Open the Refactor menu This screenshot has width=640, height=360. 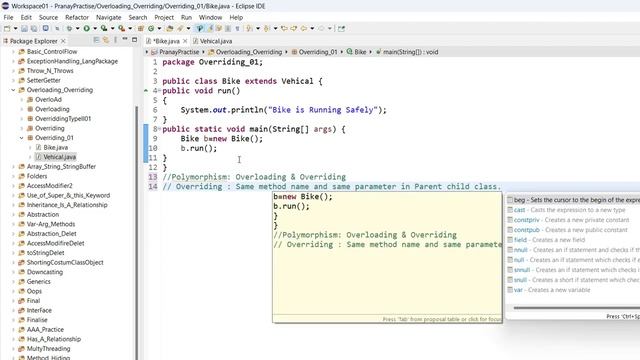click(77, 18)
